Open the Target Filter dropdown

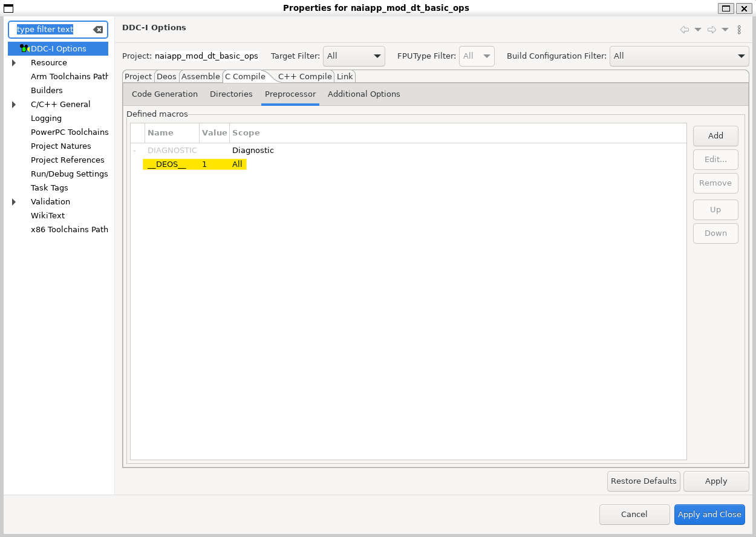354,56
